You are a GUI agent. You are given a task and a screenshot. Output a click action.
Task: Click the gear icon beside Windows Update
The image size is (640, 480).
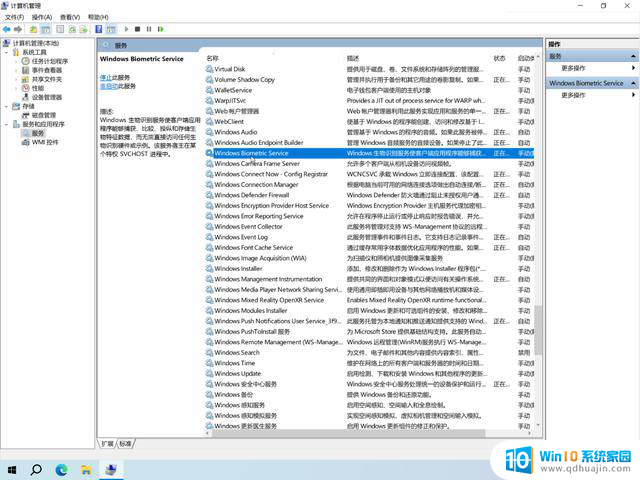pos(209,373)
